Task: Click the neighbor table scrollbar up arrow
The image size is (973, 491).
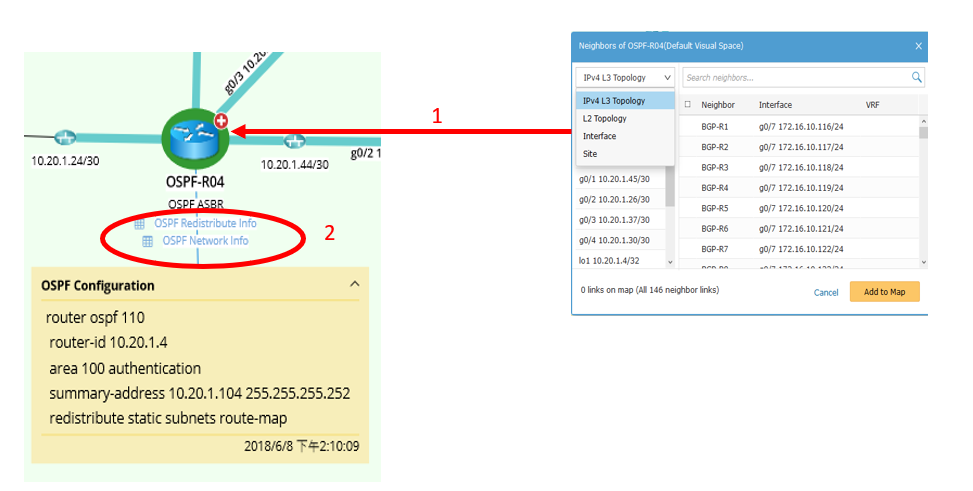Action: click(923, 121)
